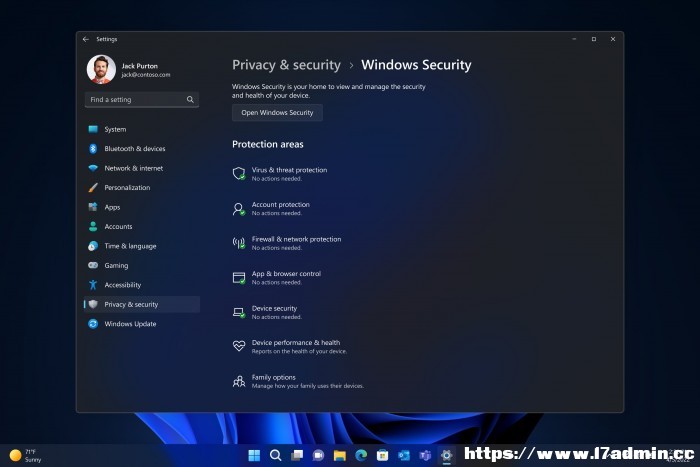
Task: Click the Firewall & network protection antenna icon
Action: (x=239, y=243)
